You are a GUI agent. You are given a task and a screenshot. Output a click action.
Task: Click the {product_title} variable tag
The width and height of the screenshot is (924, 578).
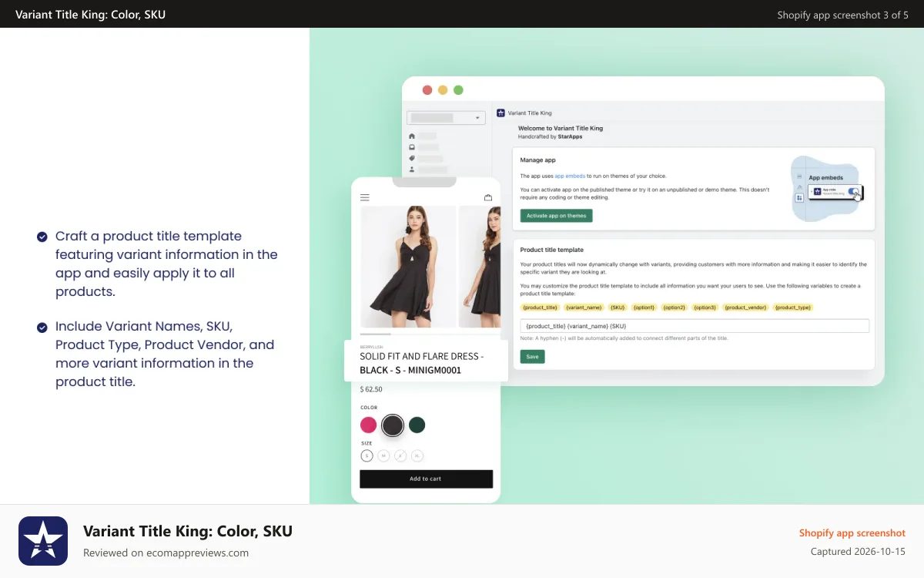540,307
